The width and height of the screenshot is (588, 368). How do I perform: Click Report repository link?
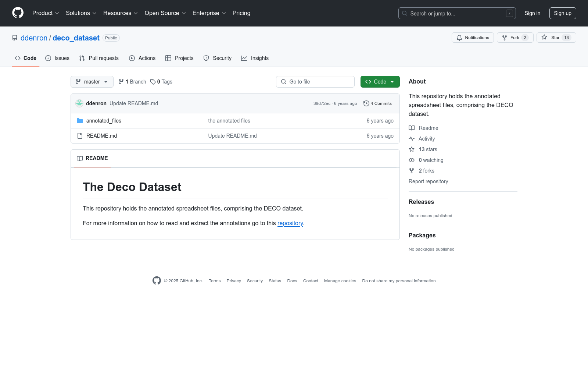[428, 181]
